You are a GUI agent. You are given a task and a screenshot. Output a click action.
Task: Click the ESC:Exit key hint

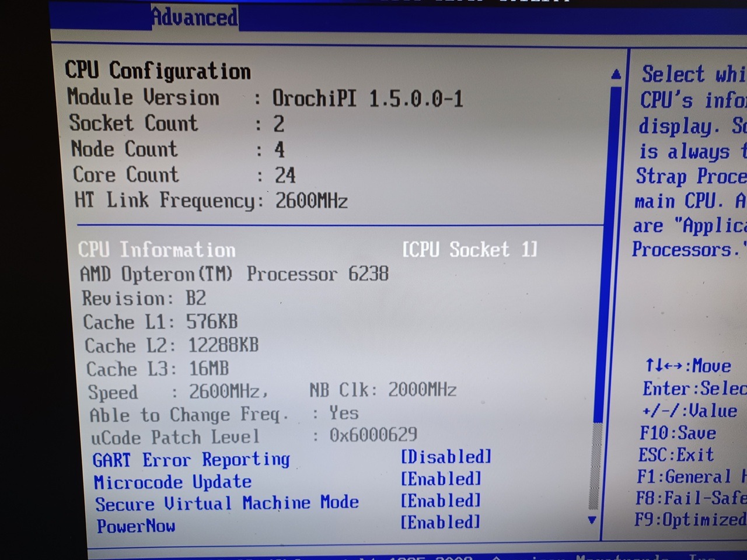point(676,454)
